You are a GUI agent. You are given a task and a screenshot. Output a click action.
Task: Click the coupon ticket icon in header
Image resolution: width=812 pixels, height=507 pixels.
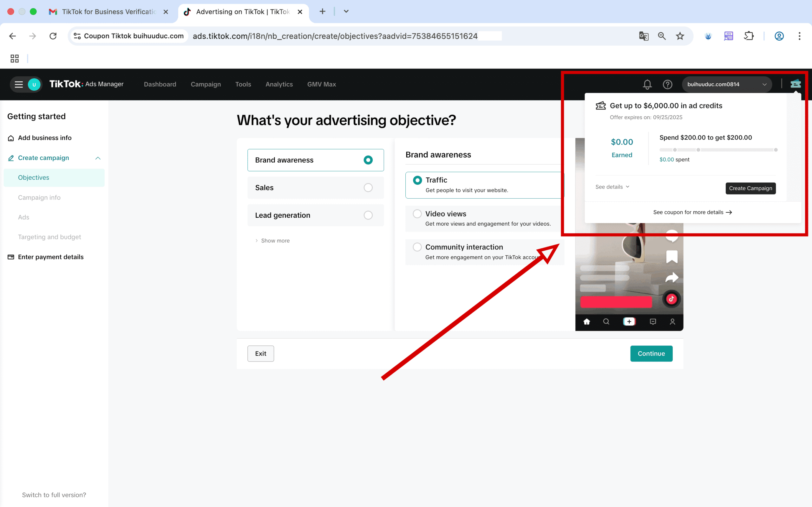point(795,84)
